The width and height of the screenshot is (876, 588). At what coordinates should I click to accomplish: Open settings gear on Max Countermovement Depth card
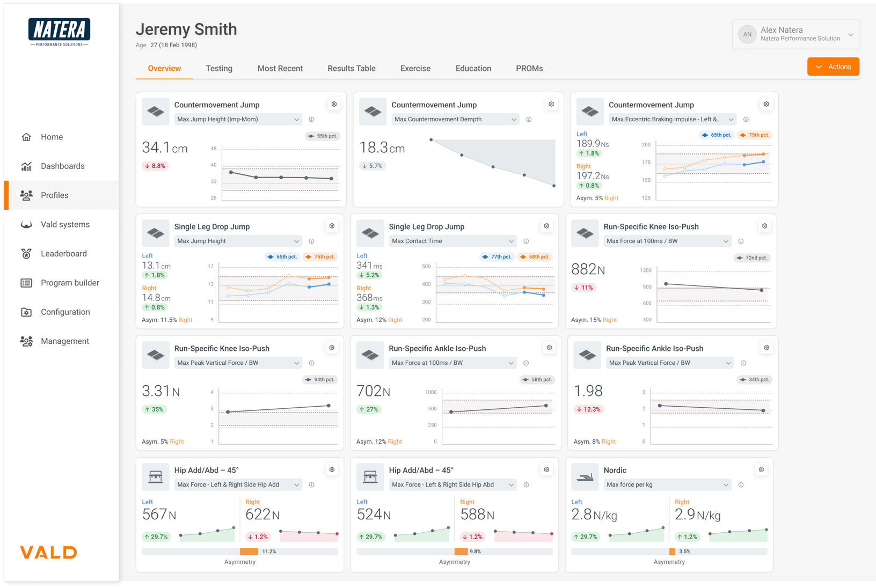click(551, 104)
